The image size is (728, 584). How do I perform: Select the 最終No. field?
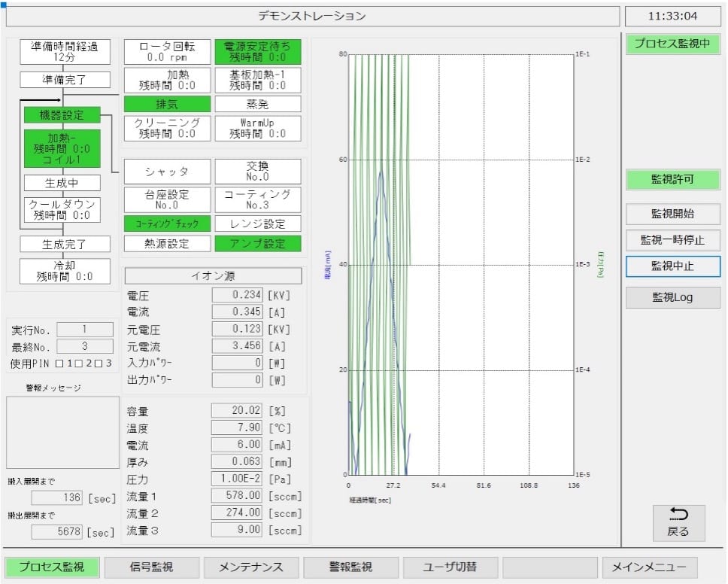point(85,347)
